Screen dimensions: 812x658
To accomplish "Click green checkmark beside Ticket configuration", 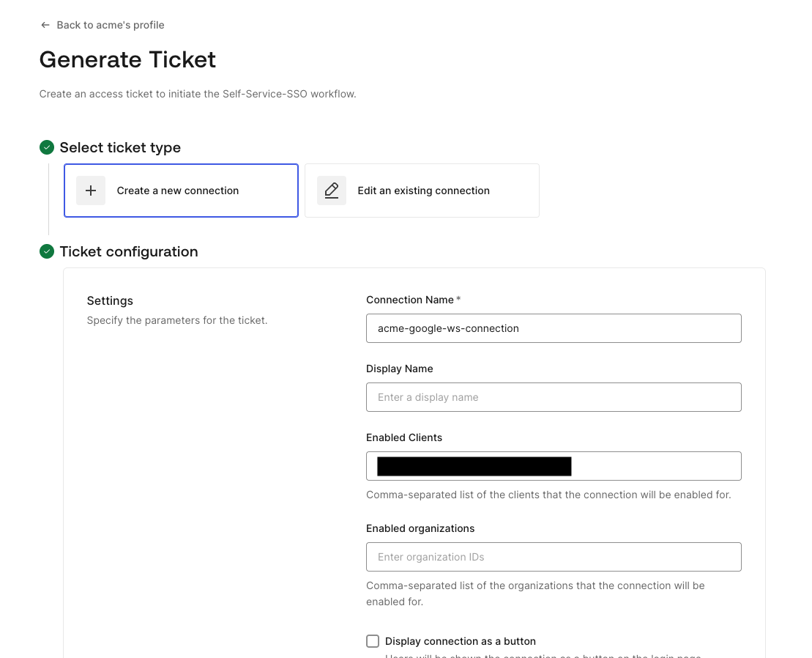I will [47, 251].
